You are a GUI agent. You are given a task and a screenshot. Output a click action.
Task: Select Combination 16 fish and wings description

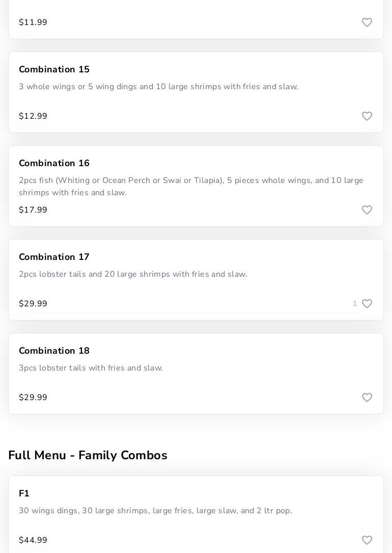point(191,187)
